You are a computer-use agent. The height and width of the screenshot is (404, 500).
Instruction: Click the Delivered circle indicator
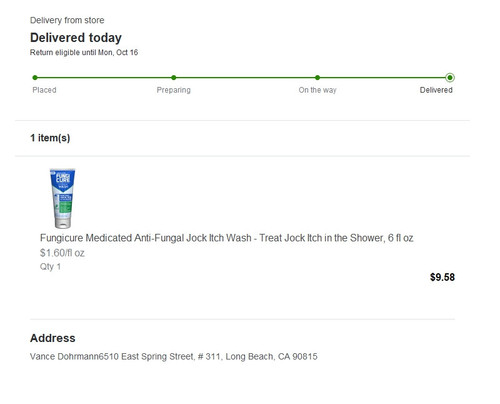click(450, 78)
